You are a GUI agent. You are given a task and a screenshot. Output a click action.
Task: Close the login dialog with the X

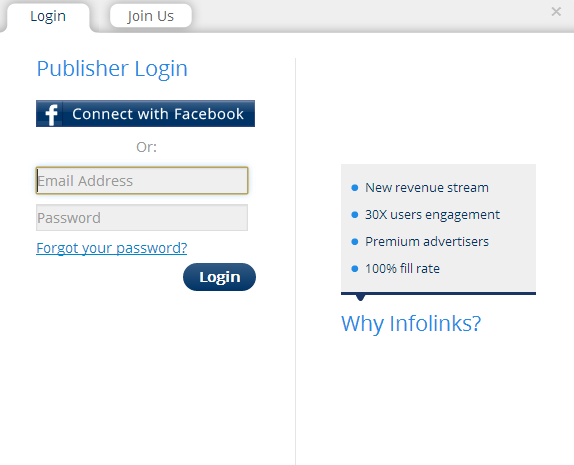[x=556, y=12]
